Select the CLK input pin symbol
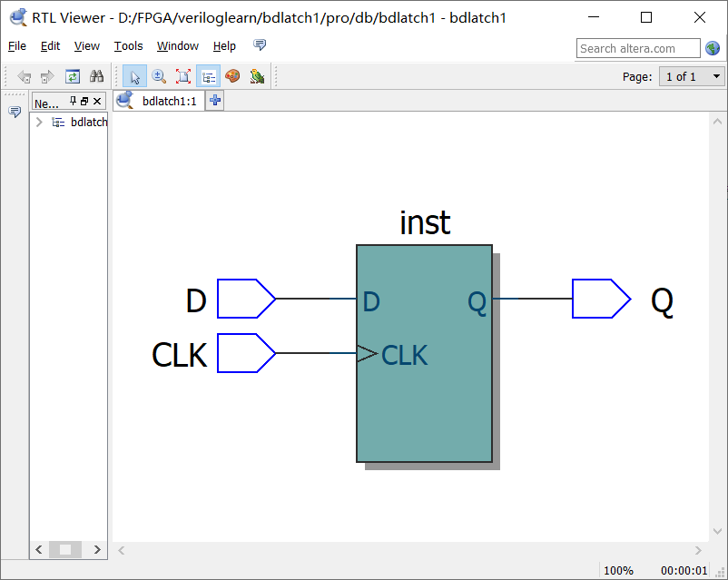 pos(246,353)
